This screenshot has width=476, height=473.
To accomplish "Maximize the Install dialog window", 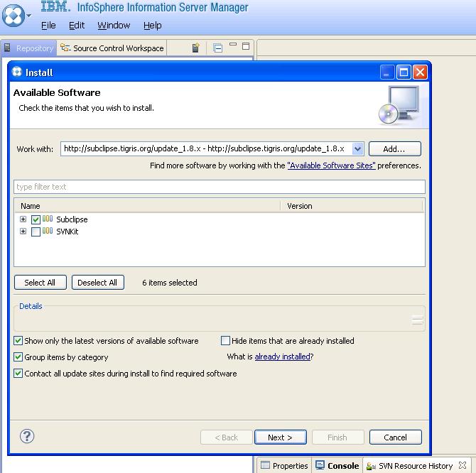I will pos(404,72).
